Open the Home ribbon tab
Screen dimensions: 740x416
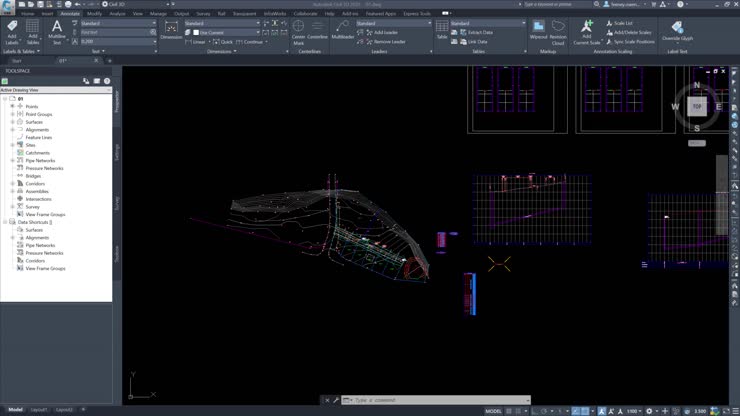click(27, 14)
